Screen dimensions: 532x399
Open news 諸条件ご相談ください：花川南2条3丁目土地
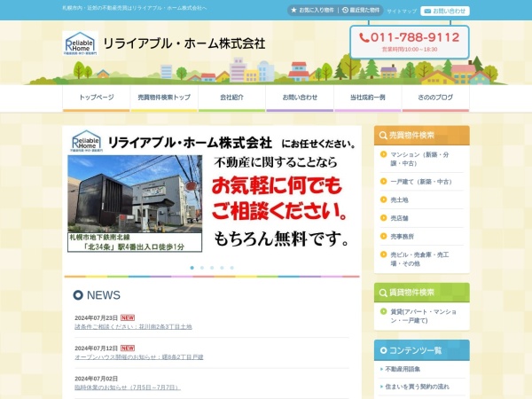pos(133,326)
